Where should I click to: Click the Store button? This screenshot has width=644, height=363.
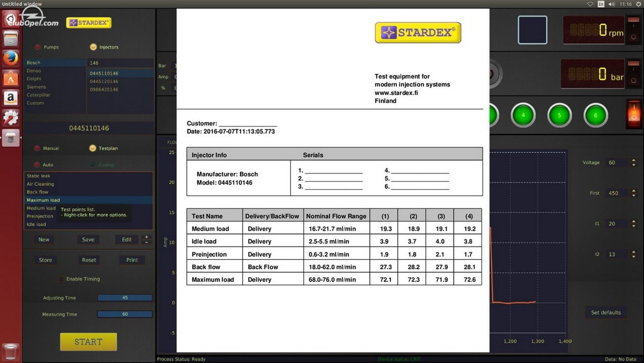pyautogui.click(x=46, y=260)
